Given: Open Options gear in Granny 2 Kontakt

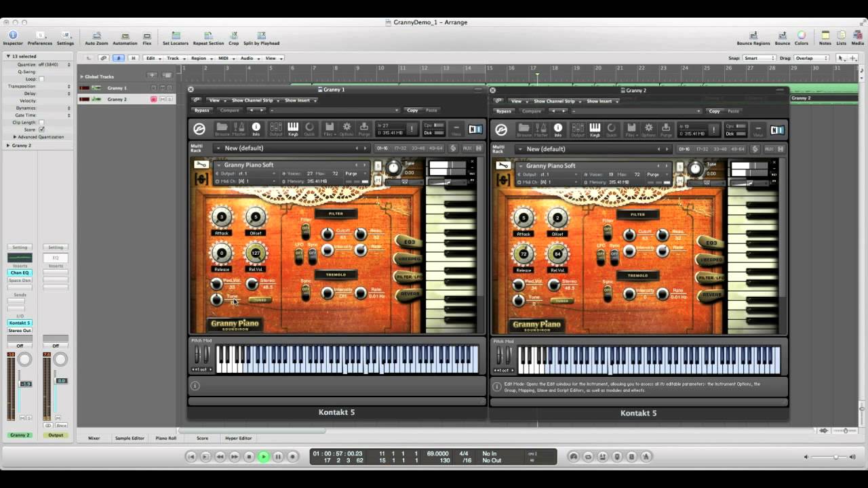Looking at the screenshot, I should pyautogui.click(x=648, y=129).
